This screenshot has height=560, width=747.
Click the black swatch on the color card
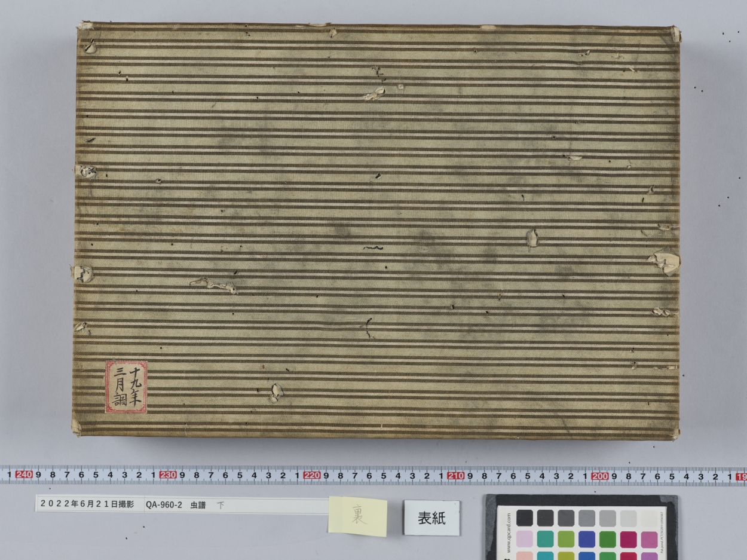(525, 518)
